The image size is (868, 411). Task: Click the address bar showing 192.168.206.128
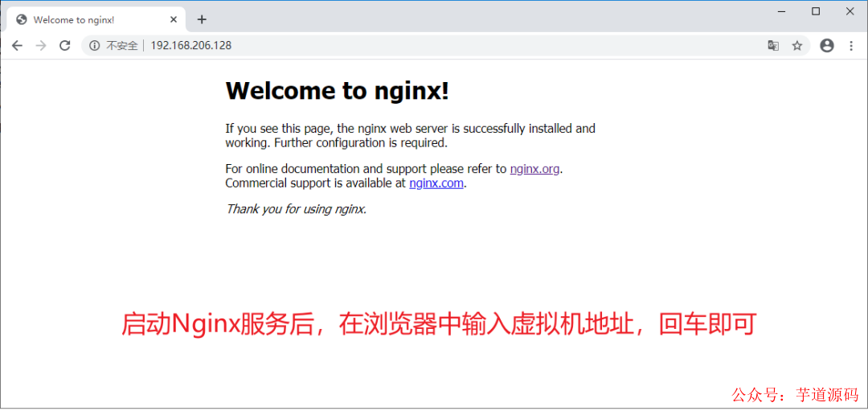click(445, 46)
